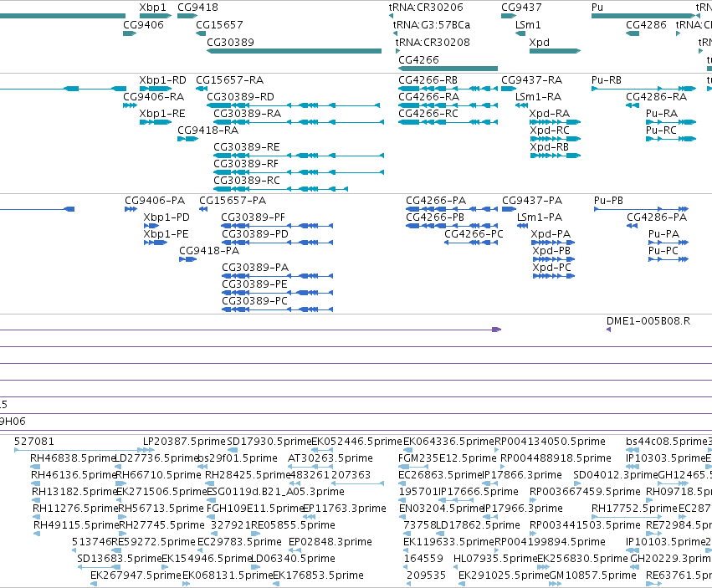The width and height of the screenshot is (712, 588).
Task: Click the Pu-PB protein label
Action: pyautogui.click(x=608, y=201)
